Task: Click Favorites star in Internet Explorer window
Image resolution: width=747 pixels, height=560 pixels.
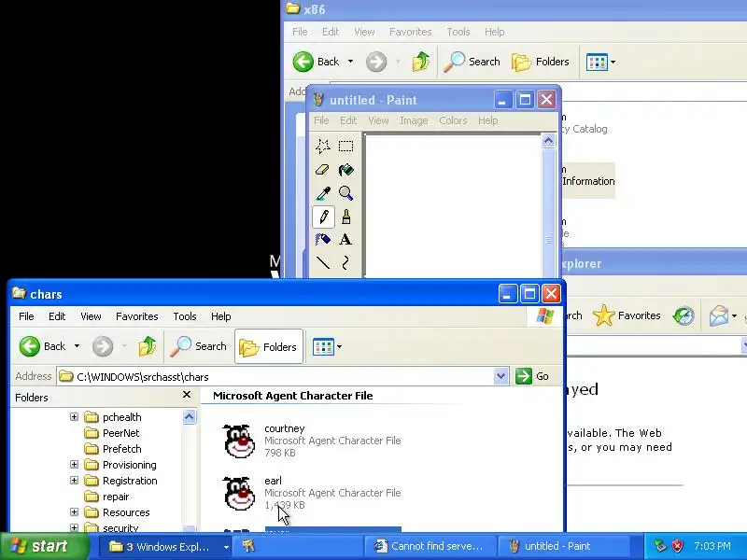Action: (627, 315)
